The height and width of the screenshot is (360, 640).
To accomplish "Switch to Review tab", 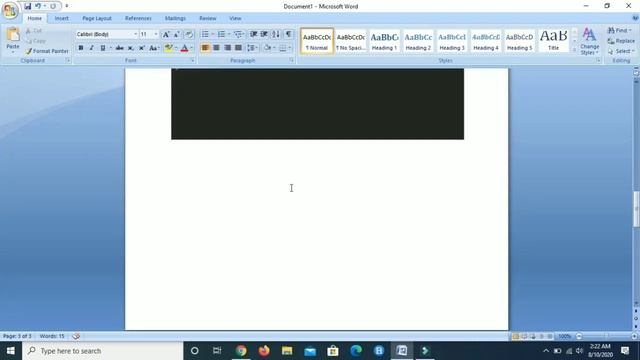I will 207,18.
